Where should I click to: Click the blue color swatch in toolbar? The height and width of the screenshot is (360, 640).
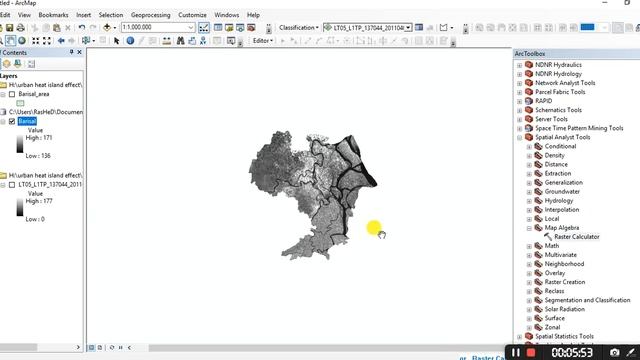(587, 27)
